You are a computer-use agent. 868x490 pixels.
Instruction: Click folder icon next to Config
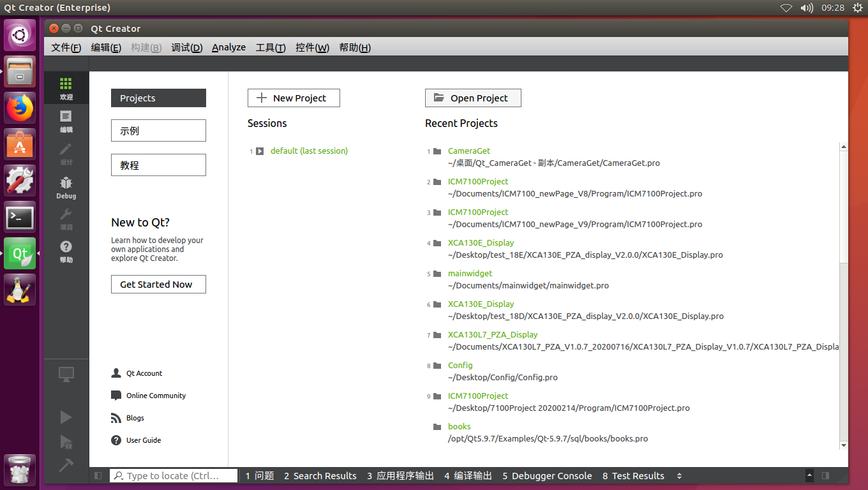click(x=437, y=366)
